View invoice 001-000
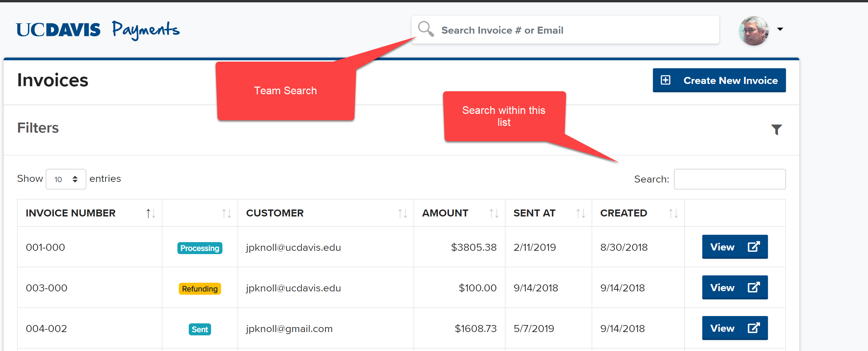 (735, 247)
